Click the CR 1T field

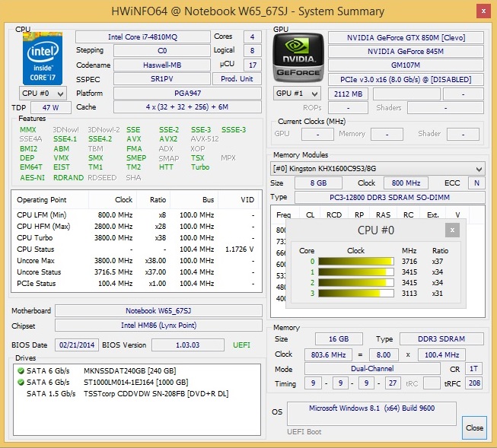(x=473, y=369)
